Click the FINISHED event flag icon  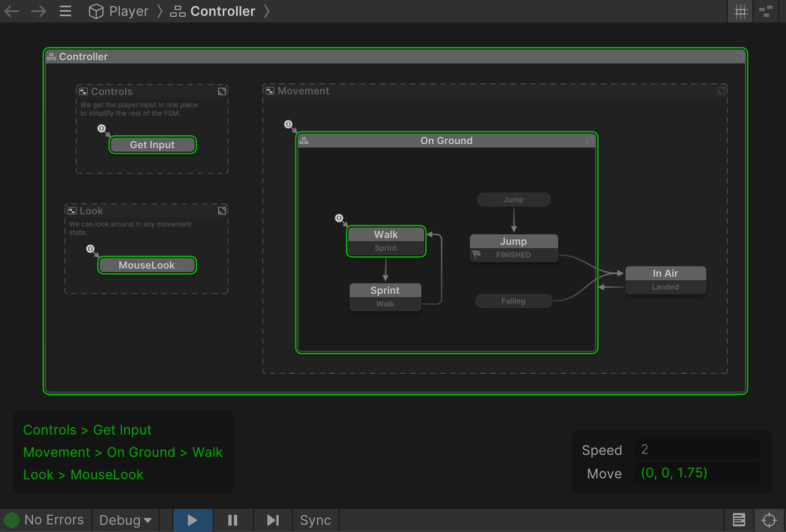coord(477,255)
